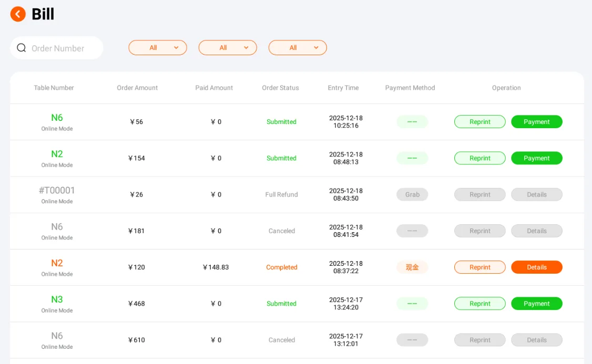Click the order amount ¥154

(x=137, y=158)
